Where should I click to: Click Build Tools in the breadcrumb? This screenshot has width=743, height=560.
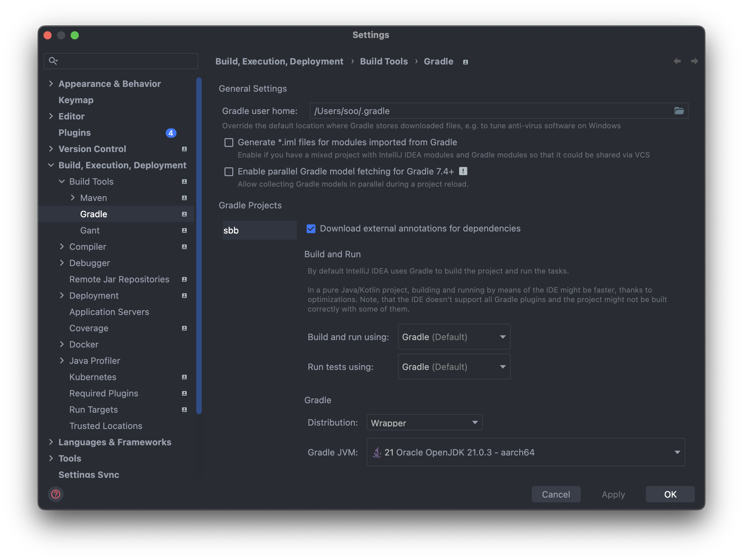(384, 61)
